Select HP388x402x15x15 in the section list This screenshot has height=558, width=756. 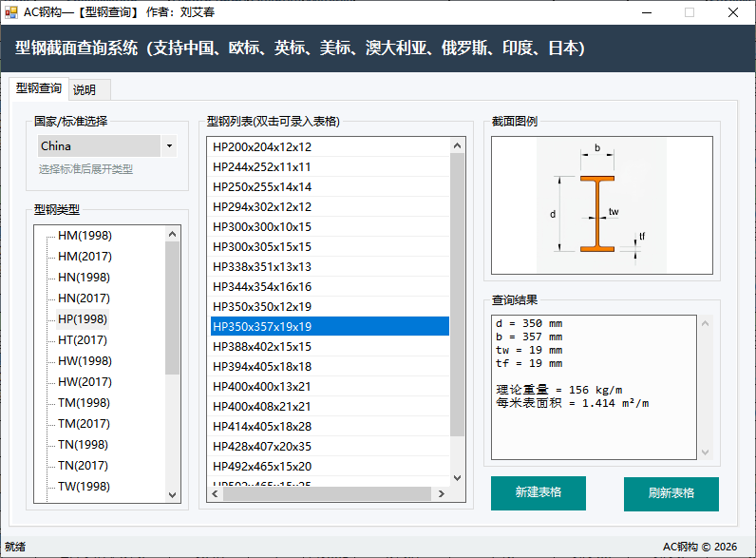click(330, 347)
